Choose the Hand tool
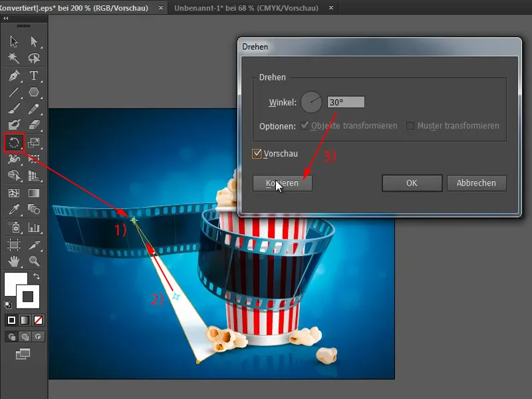The height and width of the screenshot is (399, 532). click(x=14, y=261)
